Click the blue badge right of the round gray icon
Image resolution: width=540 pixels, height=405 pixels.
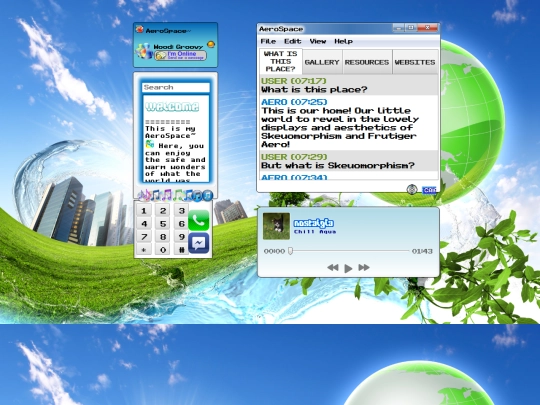pos(429,190)
